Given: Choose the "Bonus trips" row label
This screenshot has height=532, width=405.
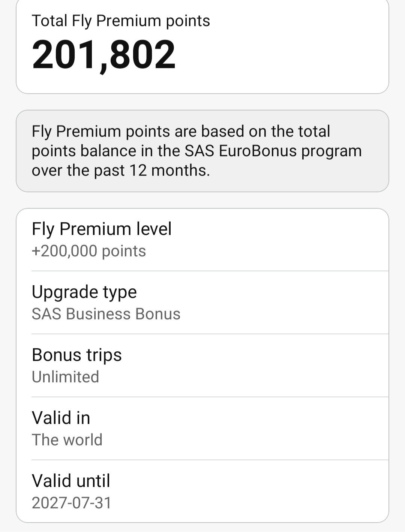Looking at the screenshot, I should click(x=77, y=355).
